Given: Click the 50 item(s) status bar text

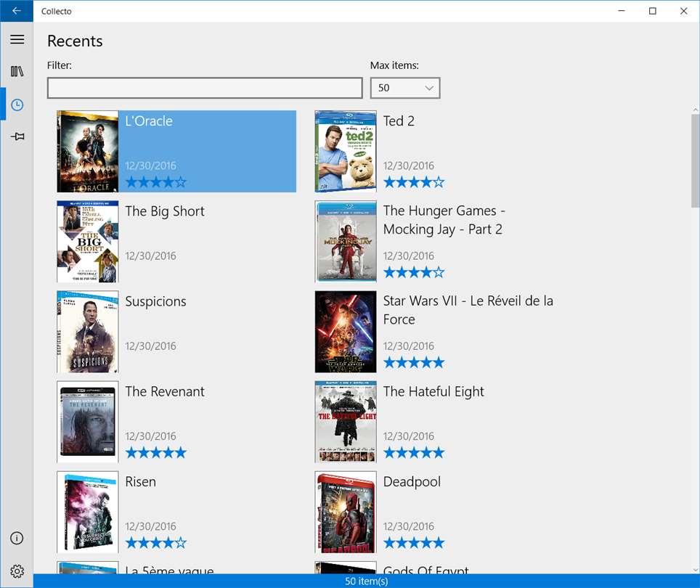Looking at the screenshot, I should coord(367,581).
